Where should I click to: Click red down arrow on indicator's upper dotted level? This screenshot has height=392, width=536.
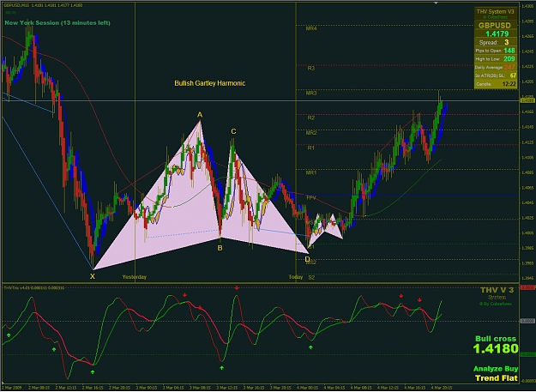click(237, 287)
